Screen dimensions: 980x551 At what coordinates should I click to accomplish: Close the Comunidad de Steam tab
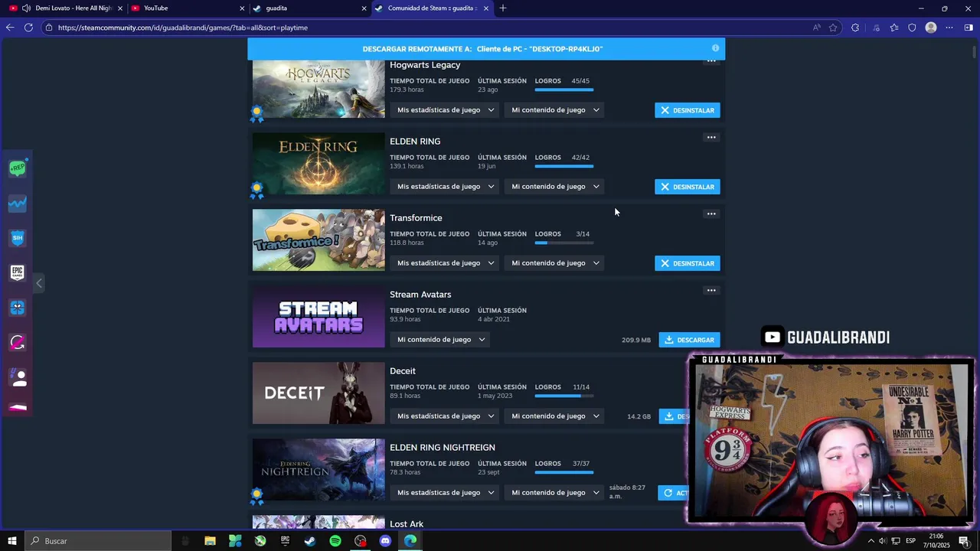click(485, 8)
